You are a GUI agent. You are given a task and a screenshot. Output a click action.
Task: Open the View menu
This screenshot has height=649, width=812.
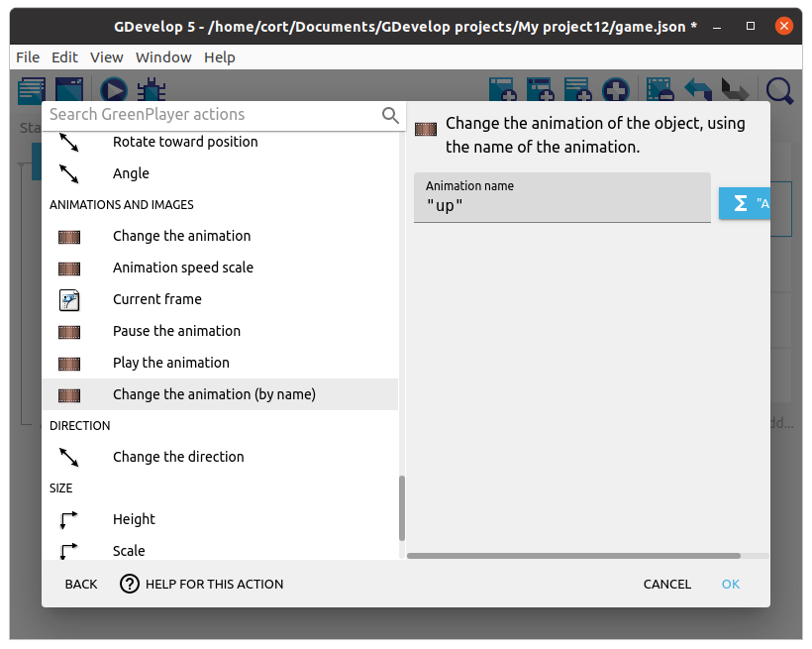(x=107, y=57)
